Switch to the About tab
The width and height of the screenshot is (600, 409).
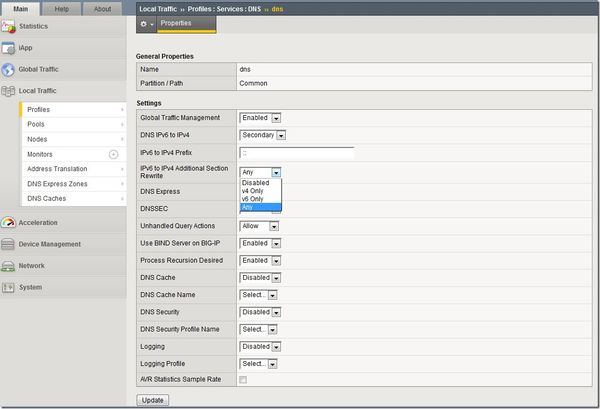tap(102, 8)
